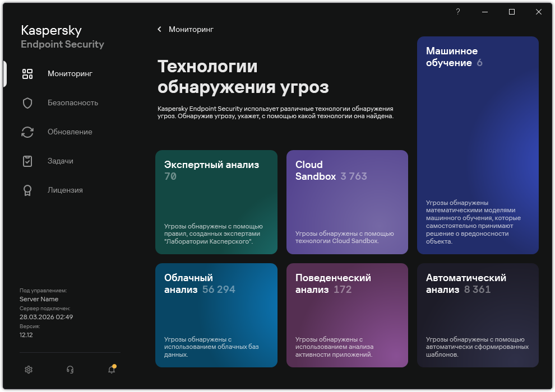This screenshot has width=555, height=392.
Task: Maximize the Kaspersky window
Action: point(512,12)
